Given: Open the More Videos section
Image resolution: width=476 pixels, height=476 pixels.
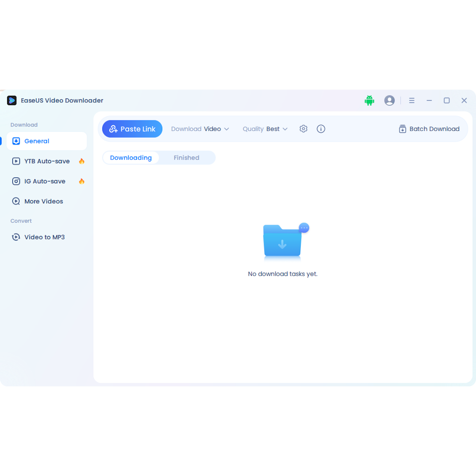Looking at the screenshot, I should click(43, 201).
